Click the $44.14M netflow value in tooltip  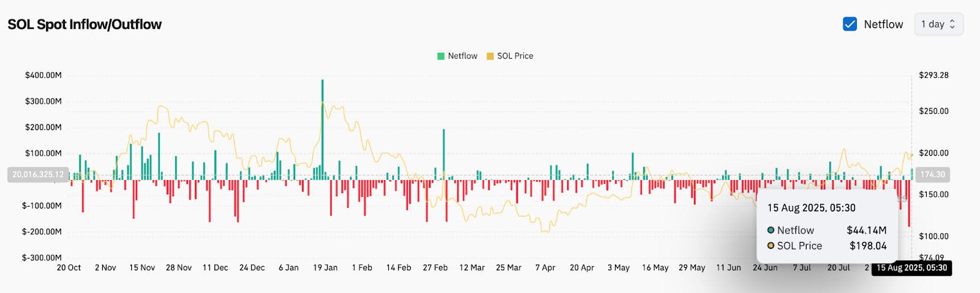[x=866, y=230]
